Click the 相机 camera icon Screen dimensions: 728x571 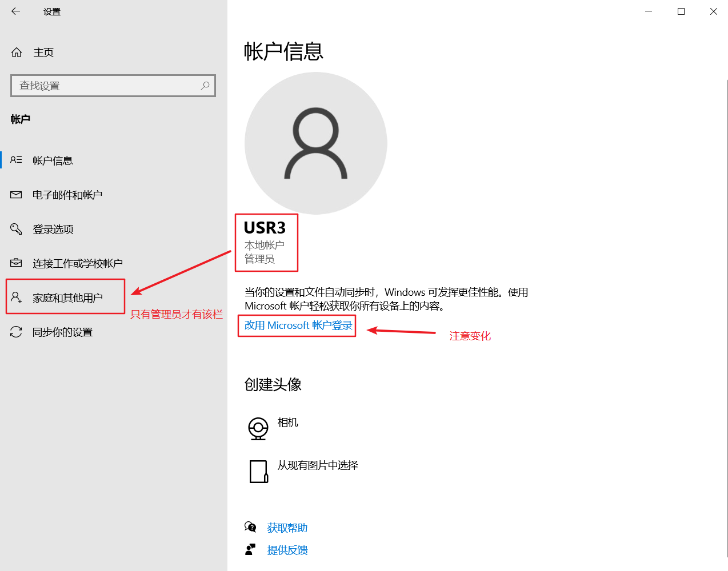(258, 428)
